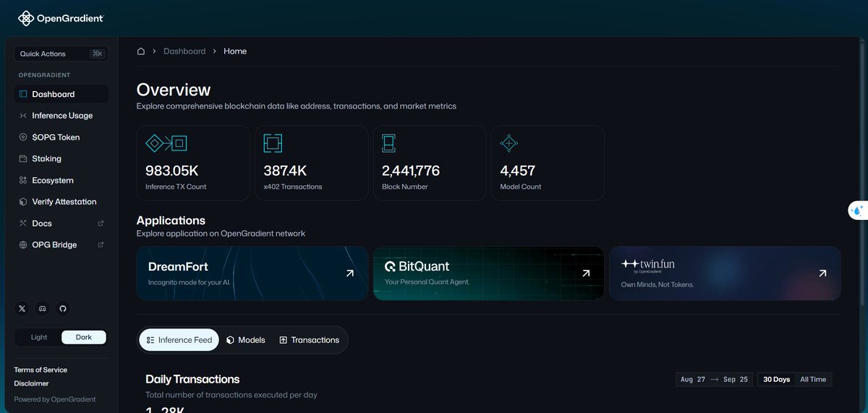Click the 387.4K x402 transactions value
Viewport: 868px width, 413px height.
[286, 171]
